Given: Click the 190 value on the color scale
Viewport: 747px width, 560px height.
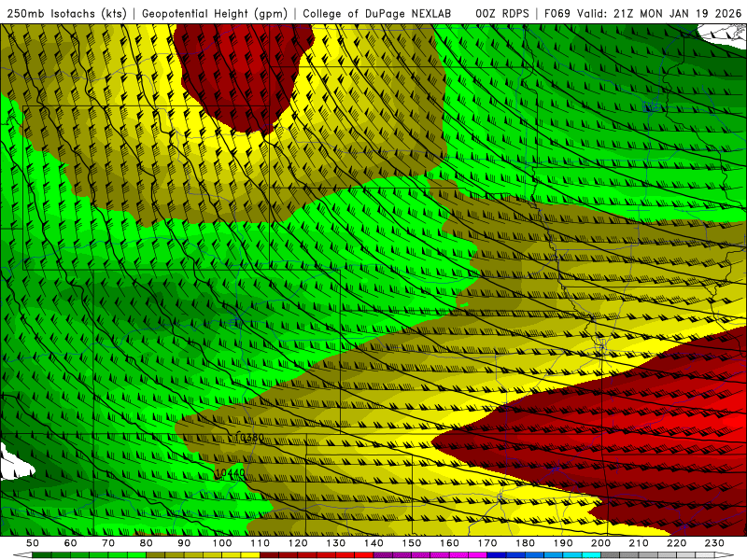Looking at the screenshot, I should [563, 543].
